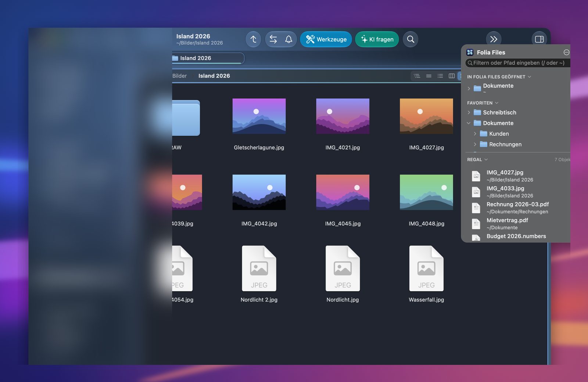Select the Nordlicht 2.jpg file icon
The image size is (588, 382).
click(x=259, y=269)
